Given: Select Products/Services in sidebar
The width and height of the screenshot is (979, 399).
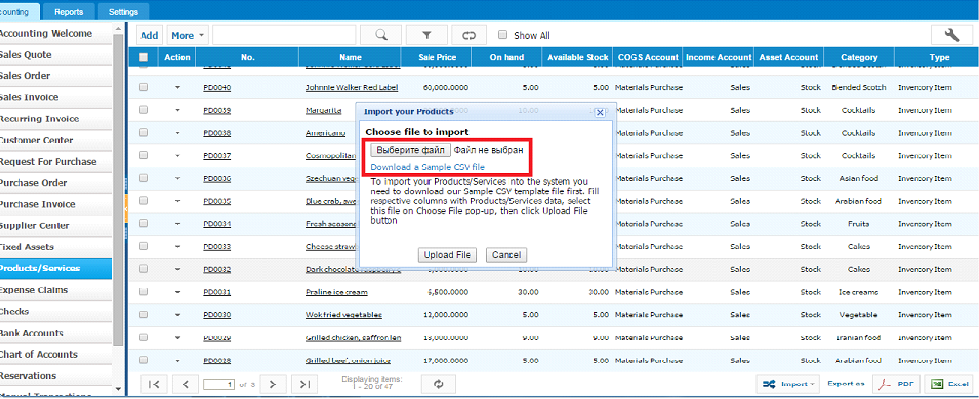Looking at the screenshot, I should pos(56,268).
